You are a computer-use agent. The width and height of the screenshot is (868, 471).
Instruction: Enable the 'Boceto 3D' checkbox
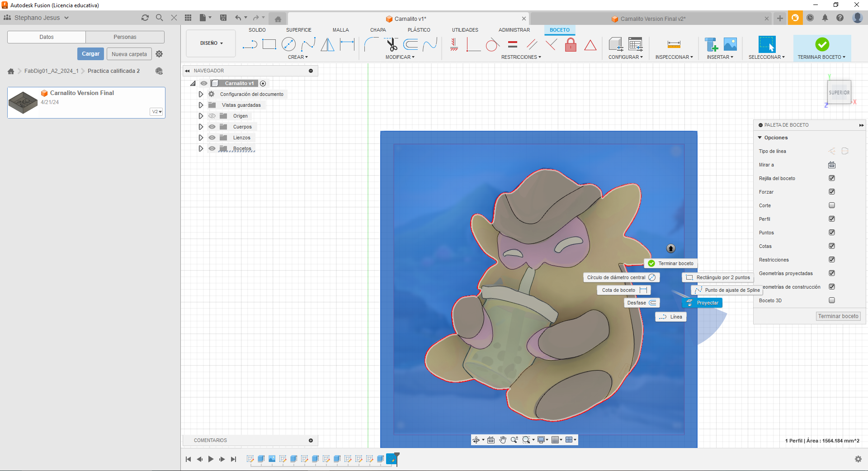(832, 300)
